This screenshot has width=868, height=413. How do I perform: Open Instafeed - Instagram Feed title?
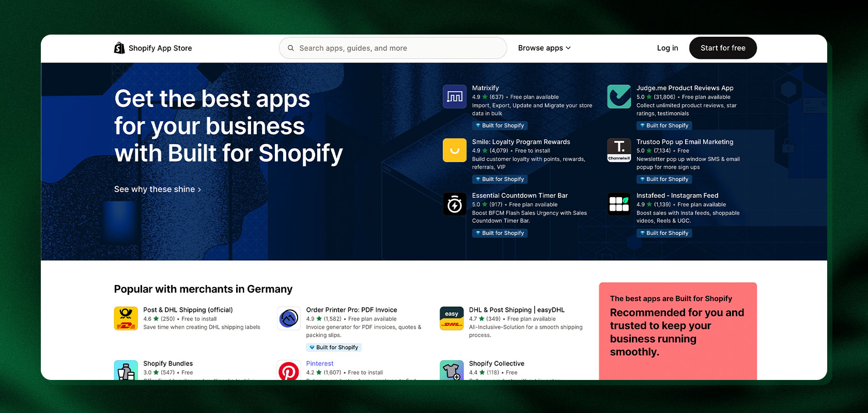pyautogui.click(x=677, y=196)
